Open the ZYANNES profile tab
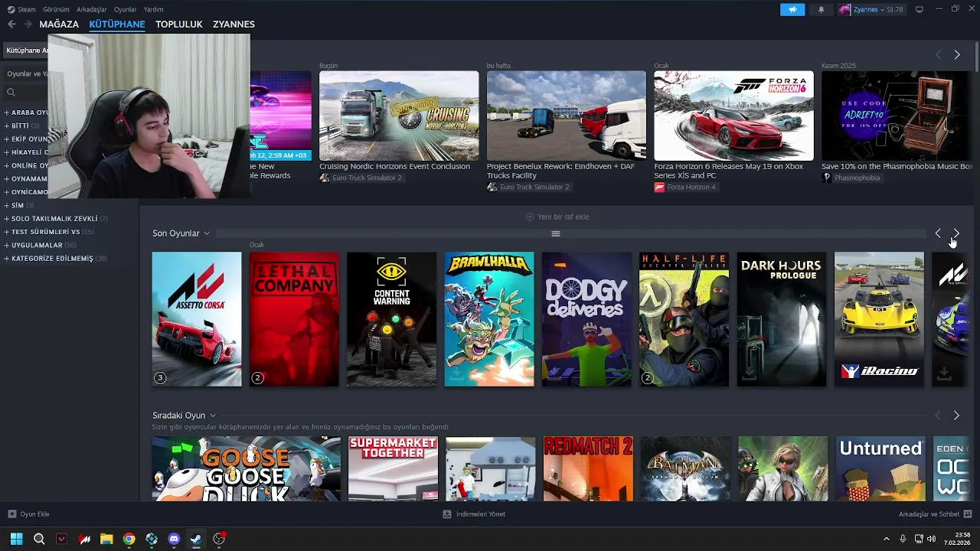The width and height of the screenshot is (980, 551). click(234, 24)
